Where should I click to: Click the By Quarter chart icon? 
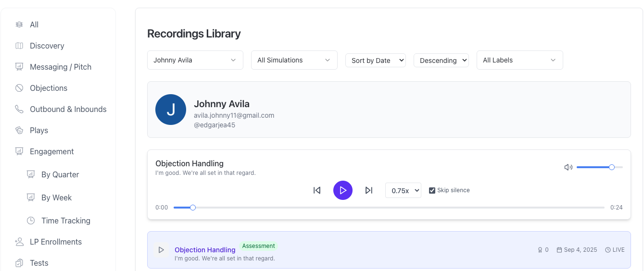pyautogui.click(x=31, y=174)
